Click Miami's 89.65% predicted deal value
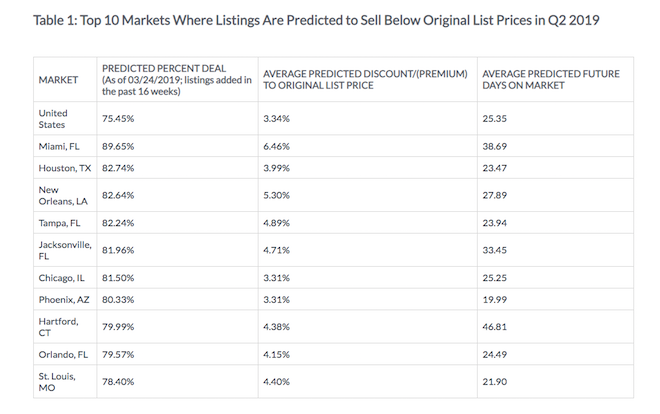 119,146
